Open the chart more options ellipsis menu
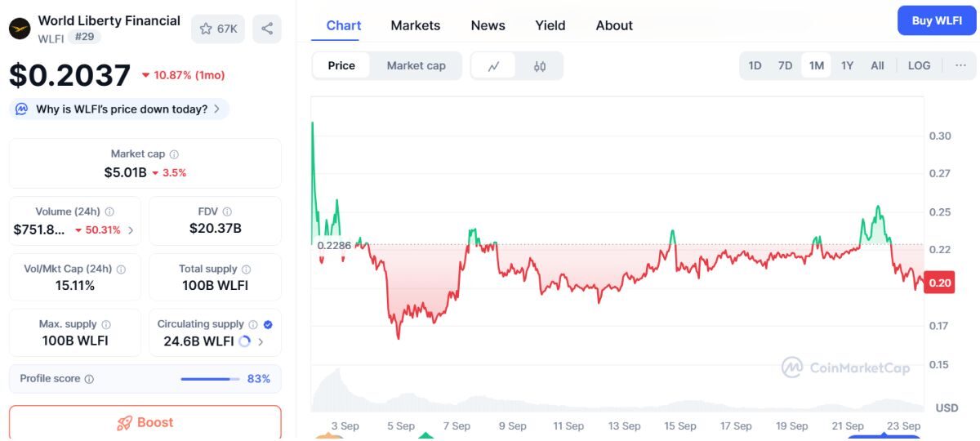This screenshot has height=441, width=980. 960,65
